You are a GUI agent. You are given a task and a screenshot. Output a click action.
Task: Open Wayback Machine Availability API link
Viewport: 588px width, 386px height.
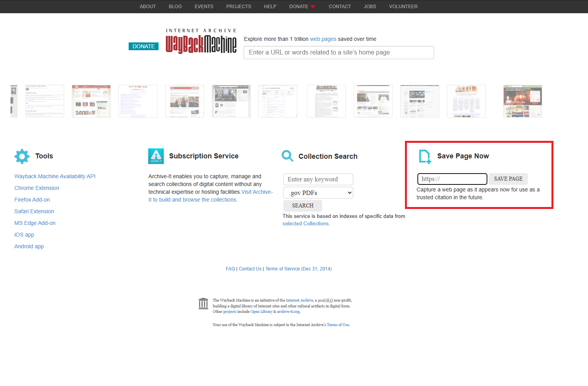click(55, 176)
